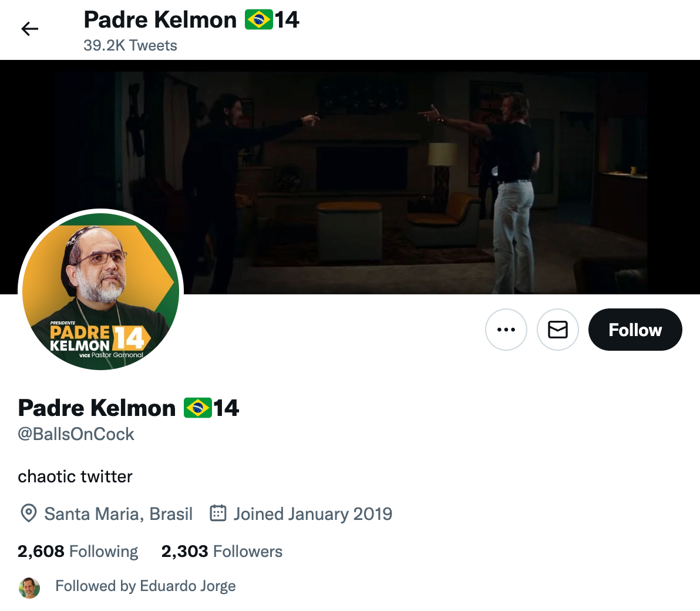
Task: Click the Joined January 2019 text
Action: click(312, 514)
